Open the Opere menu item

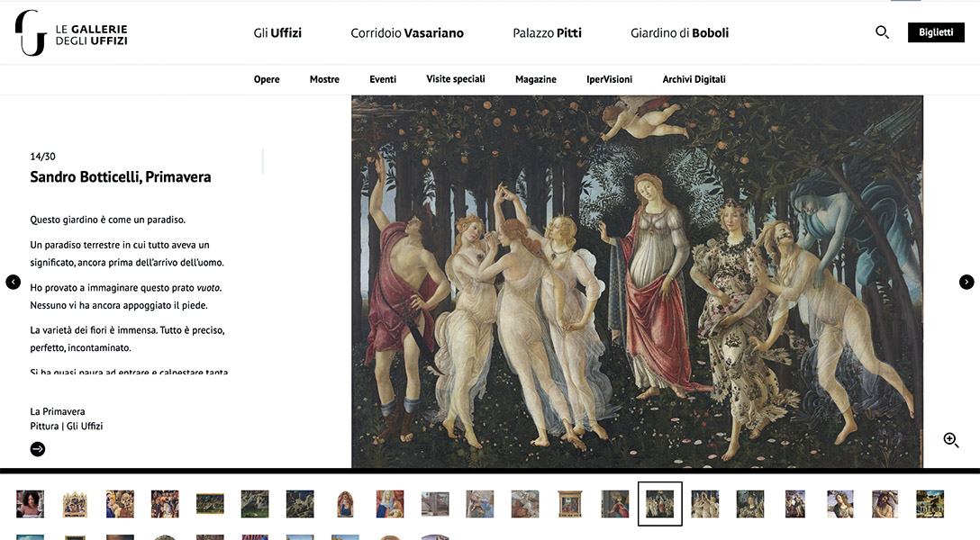pyautogui.click(x=267, y=79)
